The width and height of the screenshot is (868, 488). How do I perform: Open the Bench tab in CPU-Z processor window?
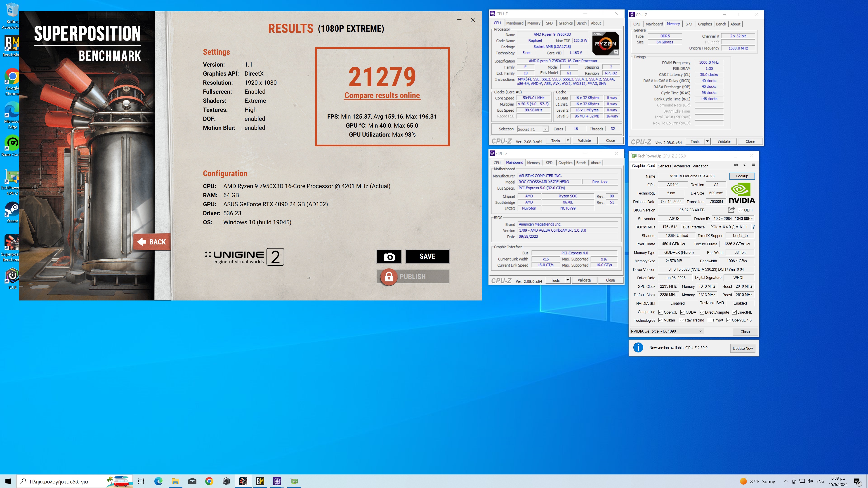coord(581,23)
